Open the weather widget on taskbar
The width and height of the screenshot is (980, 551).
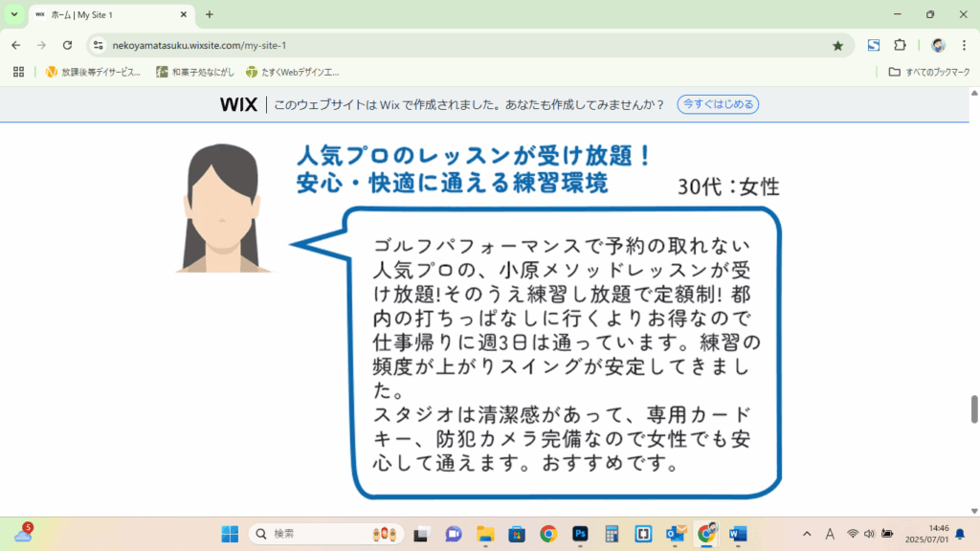tap(24, 533)
